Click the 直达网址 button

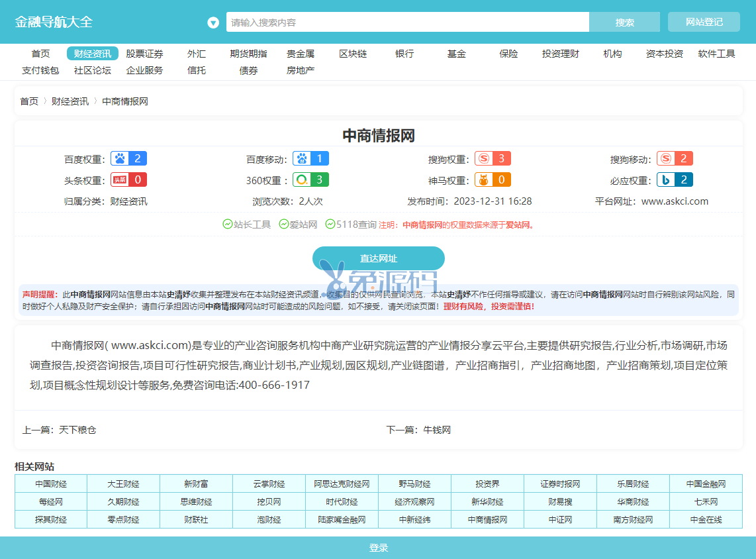379,258
